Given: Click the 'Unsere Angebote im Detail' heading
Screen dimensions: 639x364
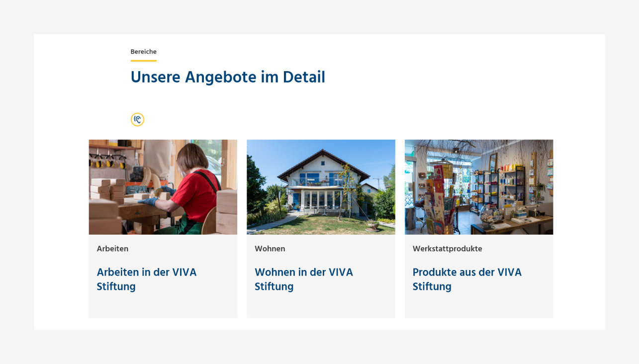Looking at the screenshot, I should point(228,77).
